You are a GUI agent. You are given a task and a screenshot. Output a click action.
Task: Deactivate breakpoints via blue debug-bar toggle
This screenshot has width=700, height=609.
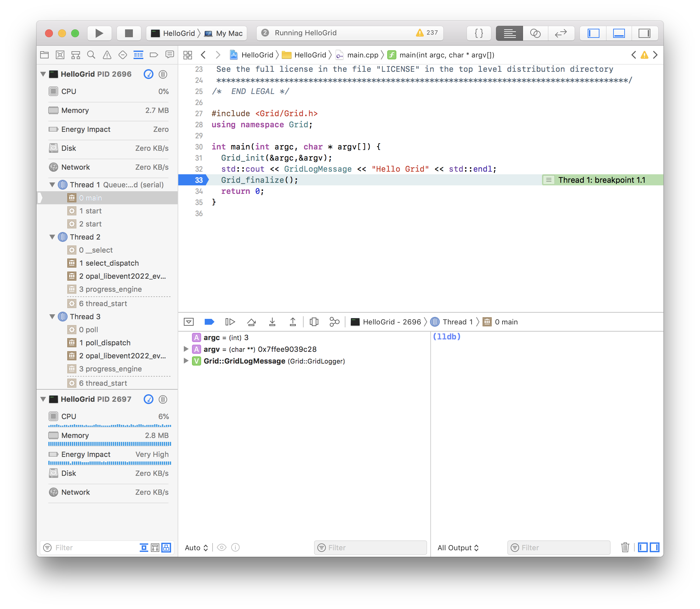pos(209,322)
